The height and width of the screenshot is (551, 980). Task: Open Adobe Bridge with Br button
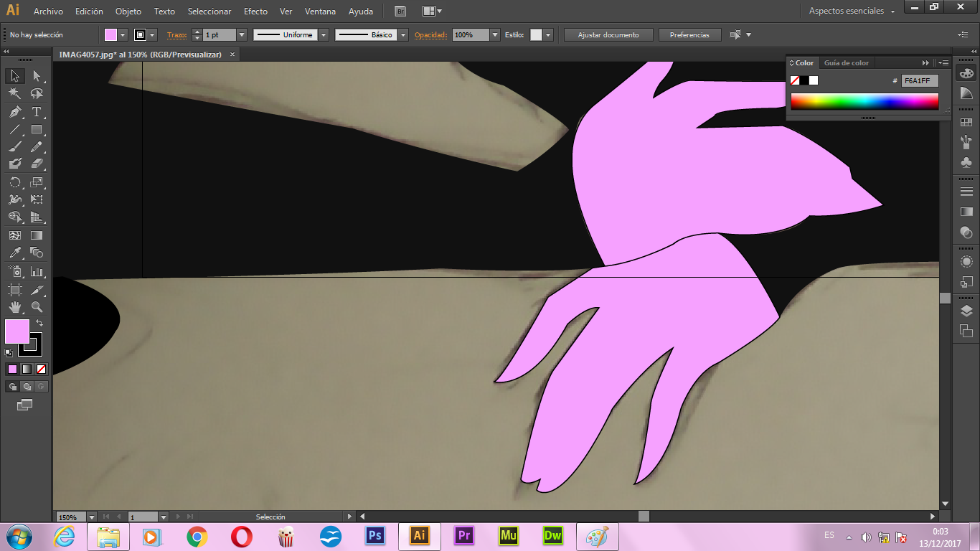coord(400,11)
